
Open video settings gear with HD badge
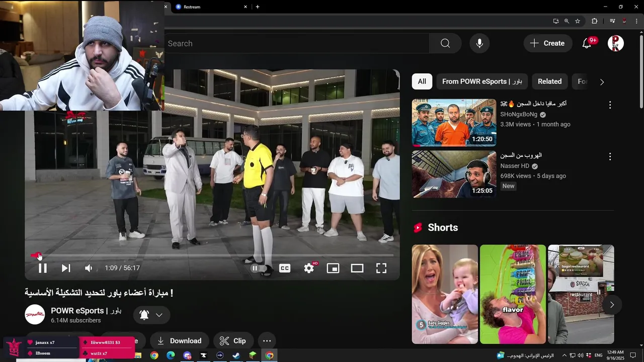click(309, 268)
